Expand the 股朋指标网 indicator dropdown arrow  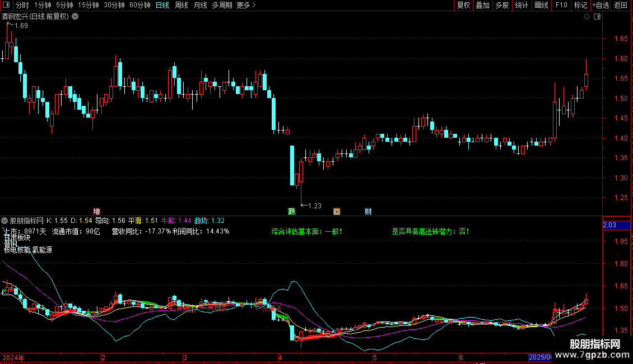pos(6,221)
